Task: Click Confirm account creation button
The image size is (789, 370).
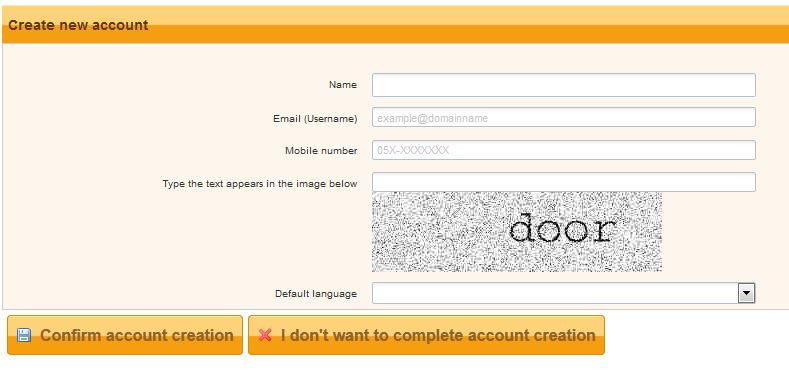Action: pyautogui.click(x=125, y=335)
